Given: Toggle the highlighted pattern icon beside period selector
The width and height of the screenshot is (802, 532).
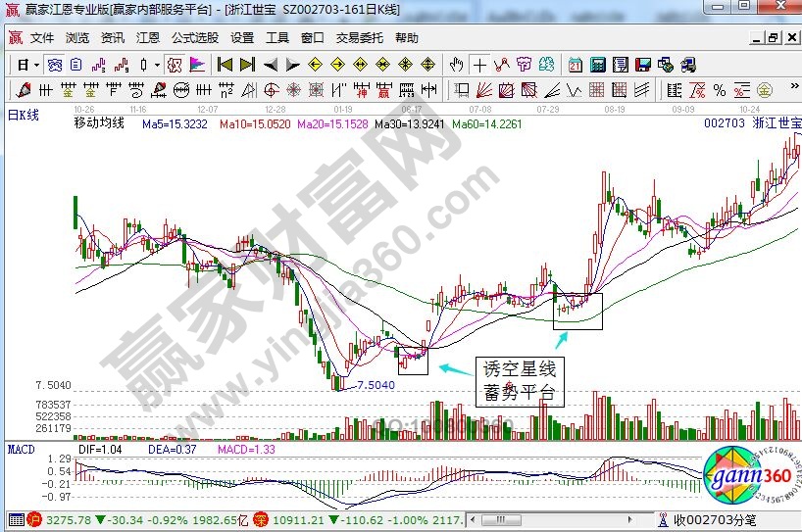Looking at the screenshot, I should (x=54, y=65).
